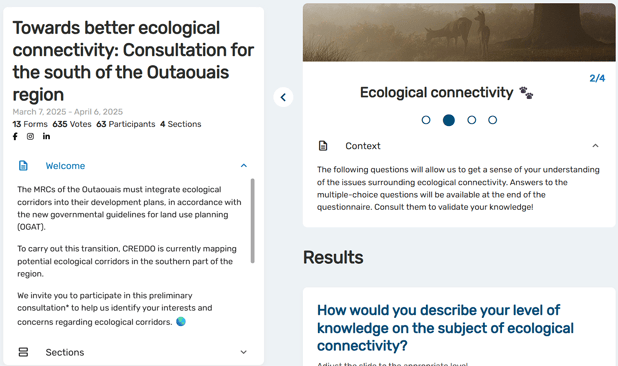Click the paw prints icon beside title

[x=526, y=93]
